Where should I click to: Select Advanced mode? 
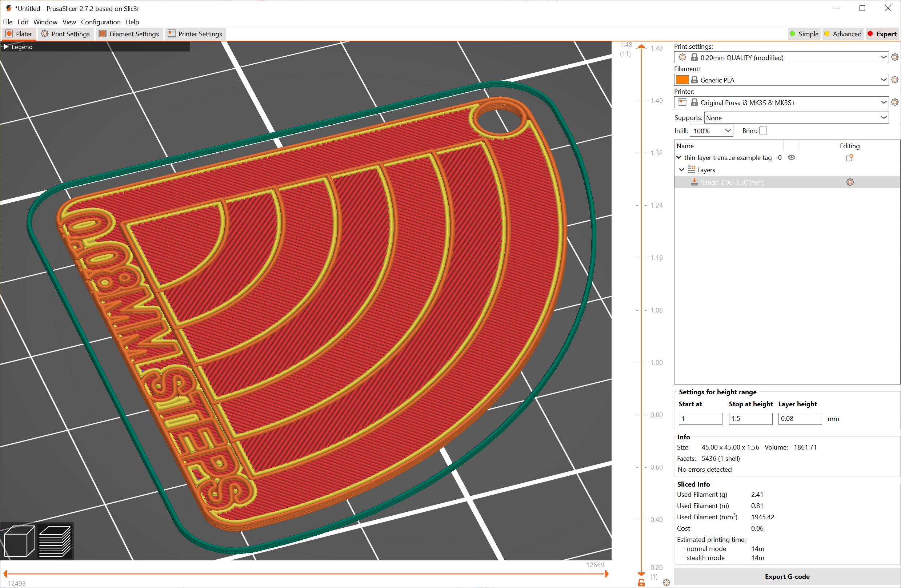pyautogui.click(x=843, y=34)
